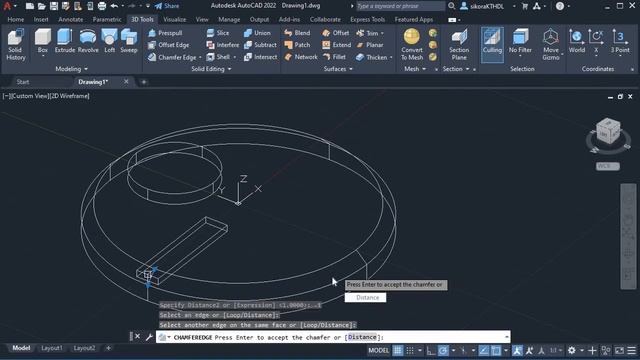640x360 pixels.
Task: Open the command line customize wrench
Action: (x=149, y=337)
